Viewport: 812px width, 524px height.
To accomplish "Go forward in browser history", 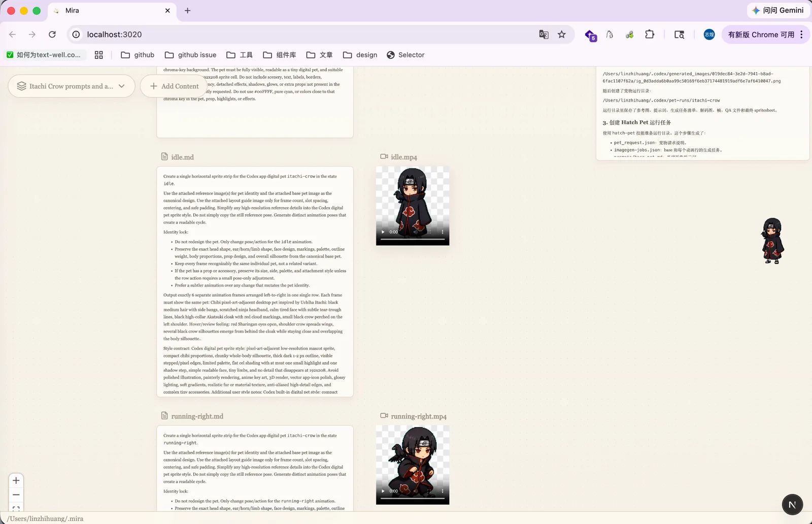I will 32,35.
